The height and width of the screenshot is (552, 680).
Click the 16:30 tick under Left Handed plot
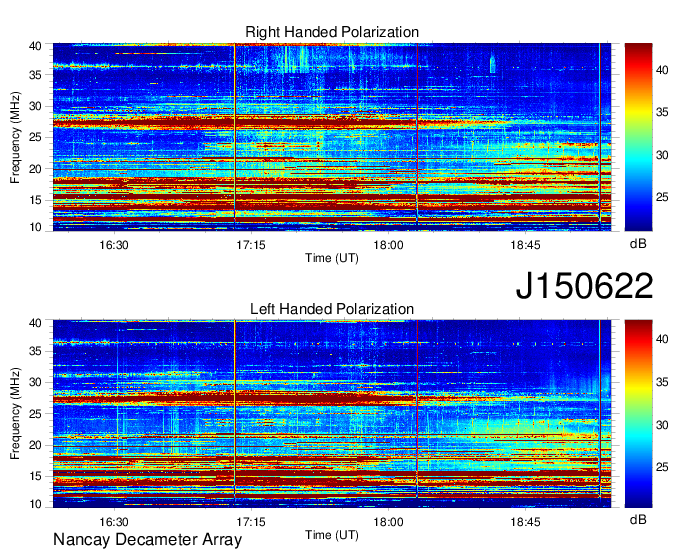tap(114, 521)
